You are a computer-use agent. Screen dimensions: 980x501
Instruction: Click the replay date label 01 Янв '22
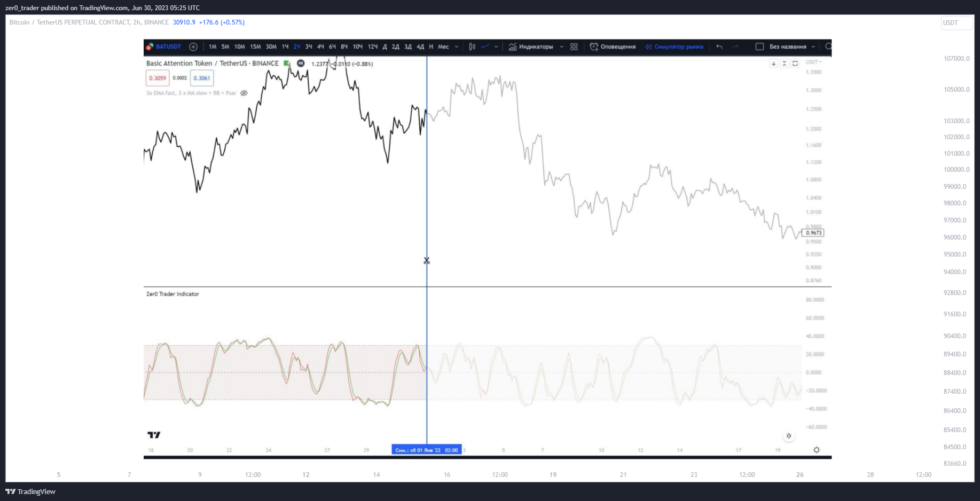pyautogui.click(x=427, y=450)
